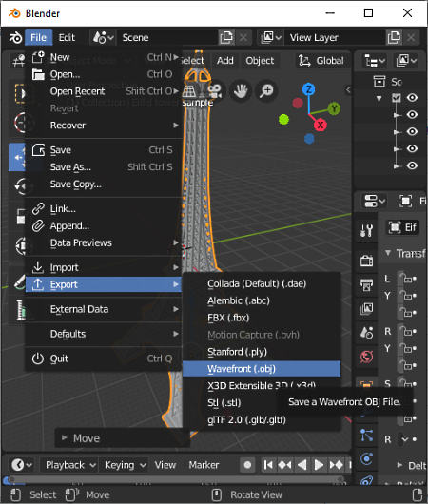Click Append... in the File menu

tap(103, 225)
